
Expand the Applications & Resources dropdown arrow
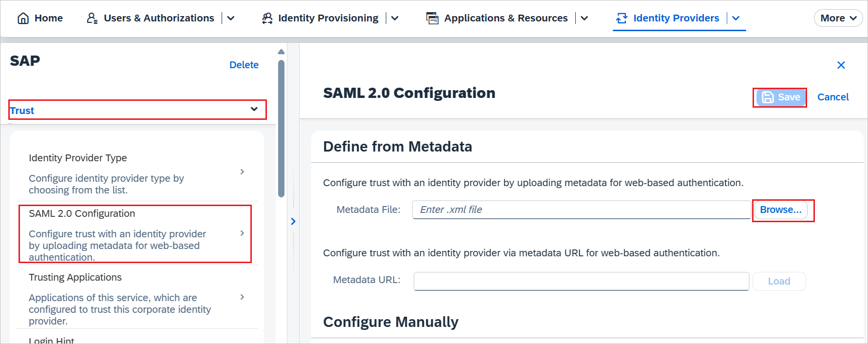(585, 18)
